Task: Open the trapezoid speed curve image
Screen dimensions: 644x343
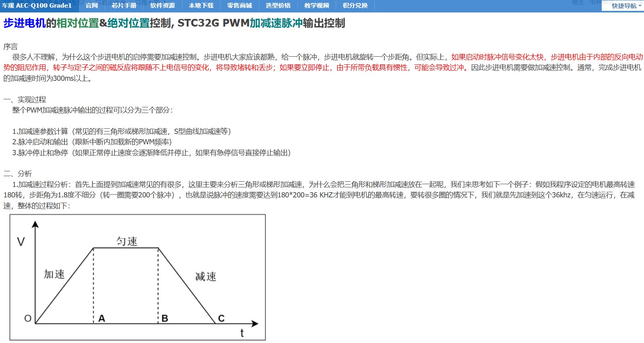Action: (x=138, y=277)
